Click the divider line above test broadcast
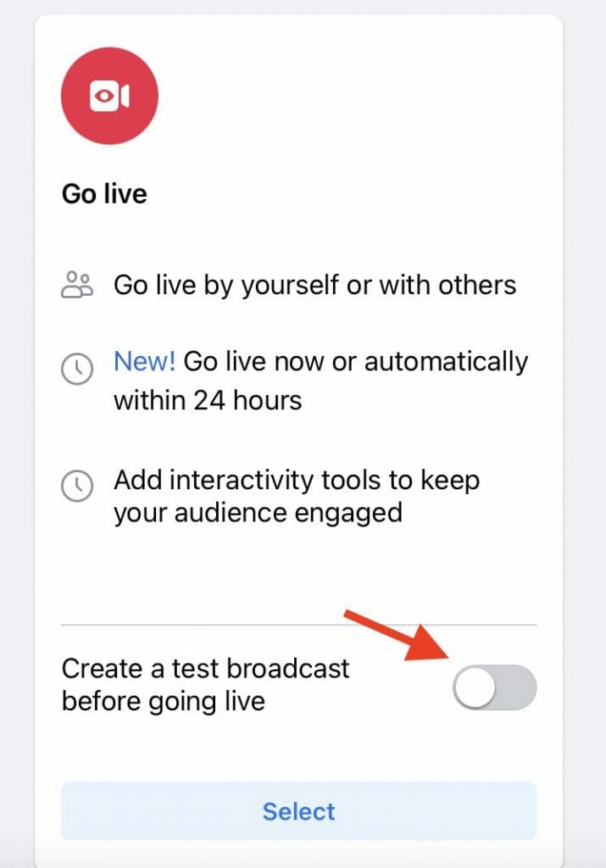 click(299, 625)
